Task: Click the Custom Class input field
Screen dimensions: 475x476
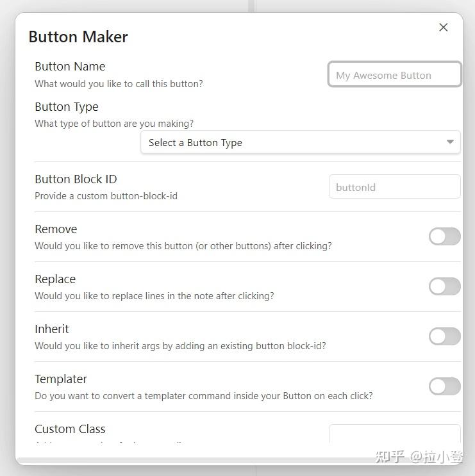Action: pyautogui.click(x=394, y=434)
